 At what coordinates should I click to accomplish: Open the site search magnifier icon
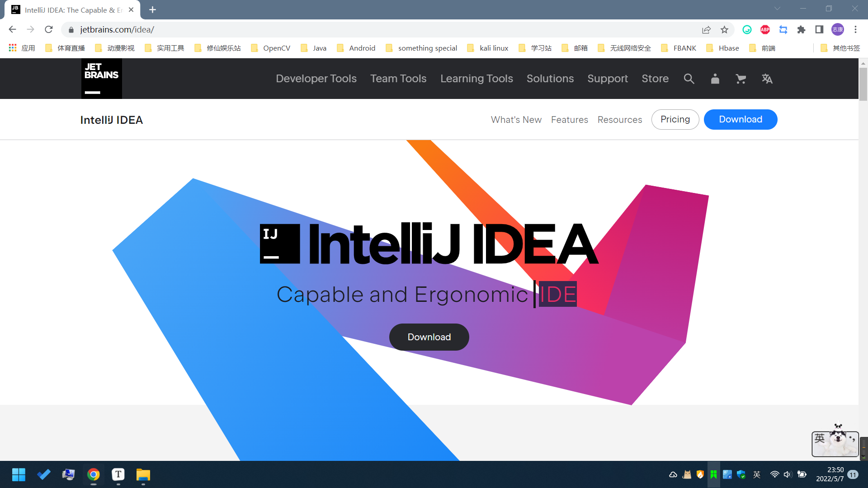click(689, 79)
